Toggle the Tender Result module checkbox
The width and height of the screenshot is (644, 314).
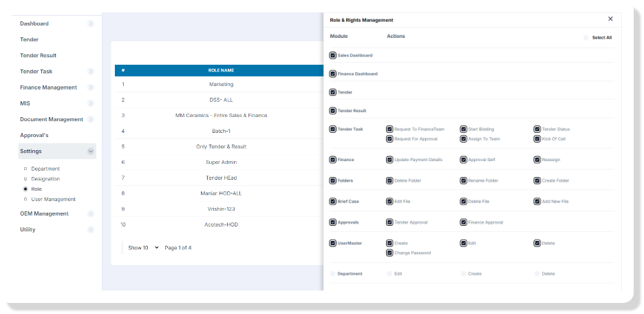333,110
